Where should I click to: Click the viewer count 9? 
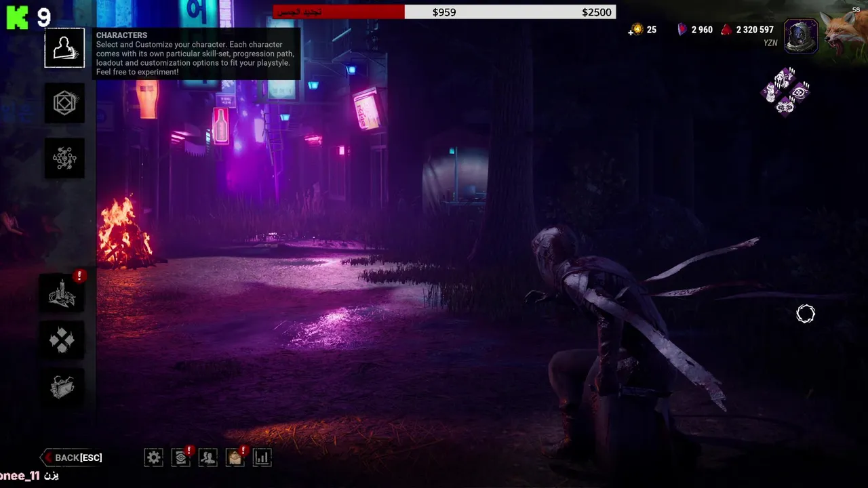[x=43, y=18]
